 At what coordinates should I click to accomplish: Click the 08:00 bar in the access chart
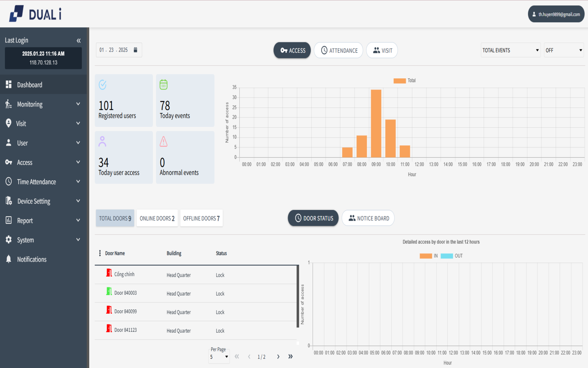(362, 146)
